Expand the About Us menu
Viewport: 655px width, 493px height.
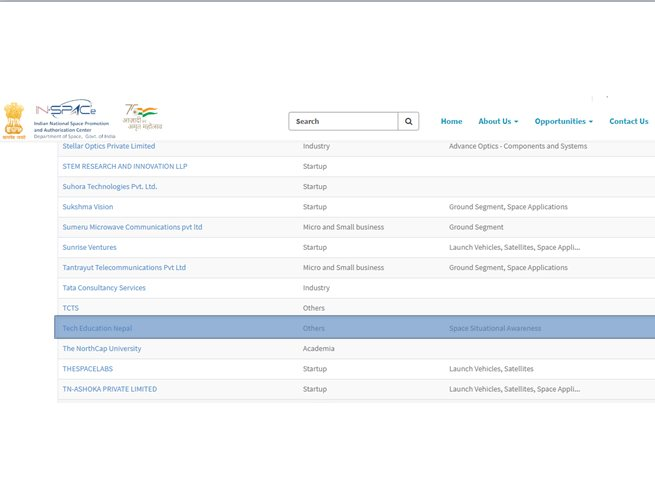[498, 121]
